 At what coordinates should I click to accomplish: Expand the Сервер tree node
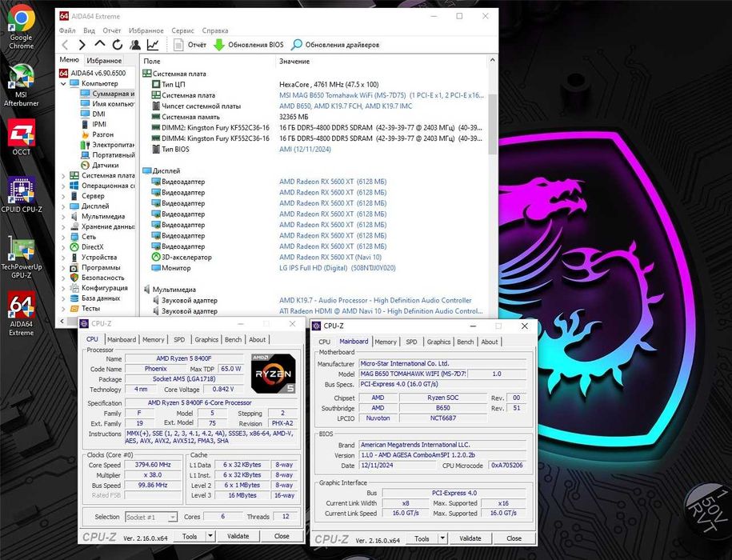pos(63,196)
